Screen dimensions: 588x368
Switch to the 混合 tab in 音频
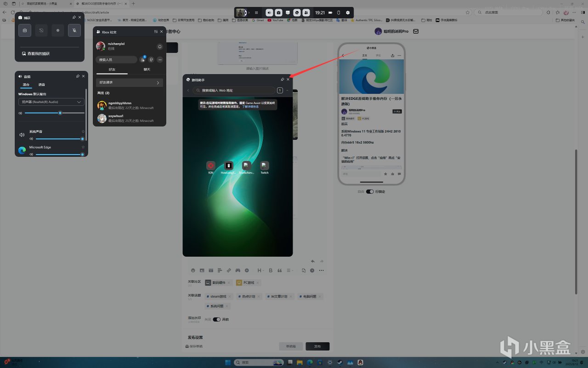pos(26,85)
